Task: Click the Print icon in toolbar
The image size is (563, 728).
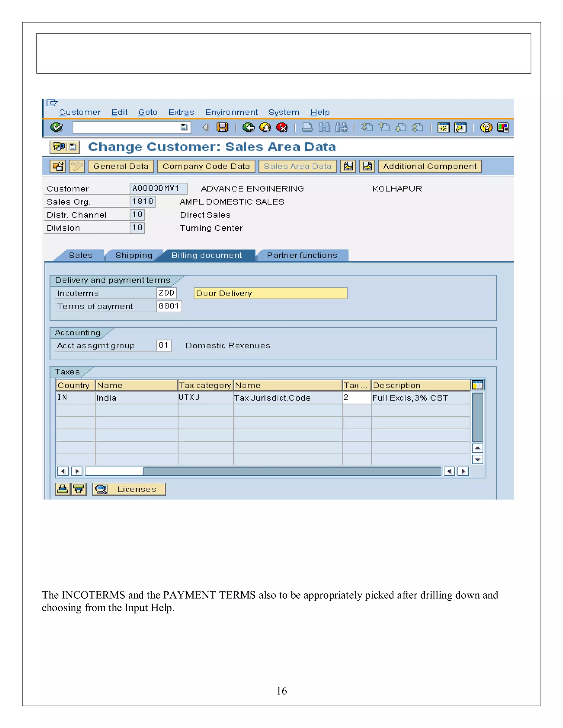Action: point(307,127)
